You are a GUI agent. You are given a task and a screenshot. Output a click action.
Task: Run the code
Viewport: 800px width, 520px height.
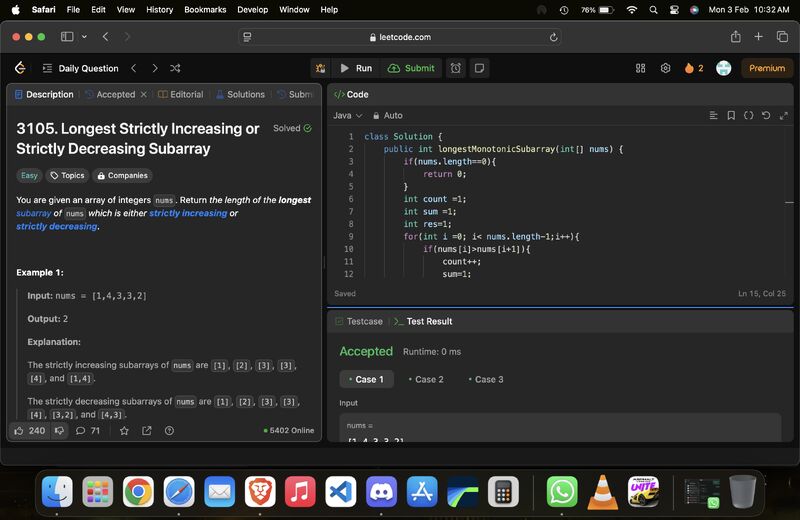pos(356,68)
